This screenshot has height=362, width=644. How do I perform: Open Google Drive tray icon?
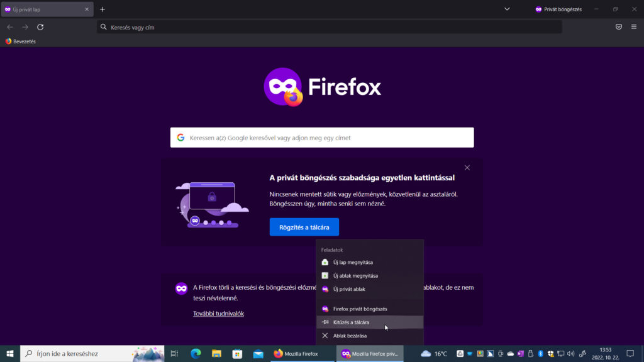coord(460,353)
